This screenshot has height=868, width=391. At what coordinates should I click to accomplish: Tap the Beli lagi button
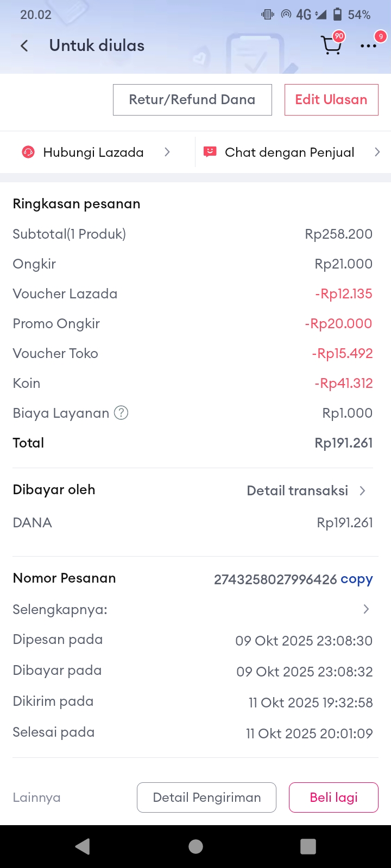pos(333,797)
